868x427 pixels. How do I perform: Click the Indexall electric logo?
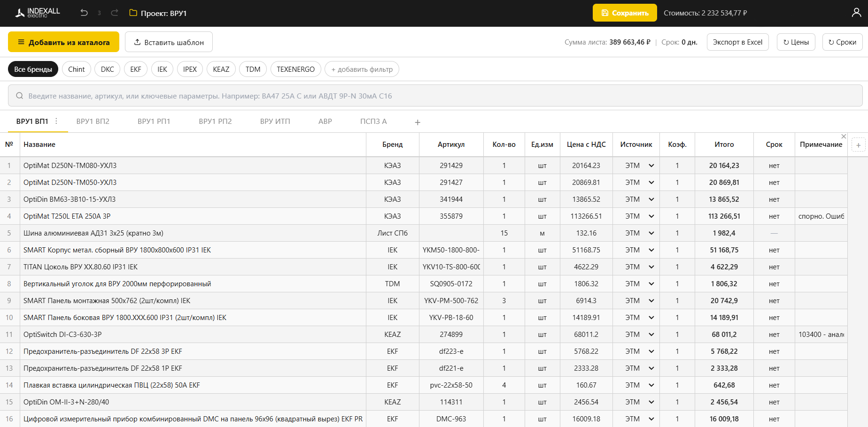(38, 13)
